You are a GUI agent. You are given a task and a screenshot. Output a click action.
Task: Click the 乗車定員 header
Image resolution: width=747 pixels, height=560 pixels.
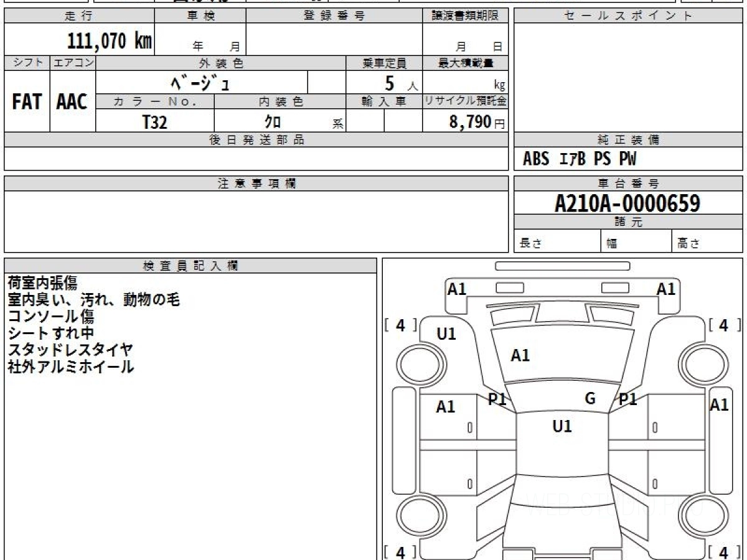pos(384,63)
